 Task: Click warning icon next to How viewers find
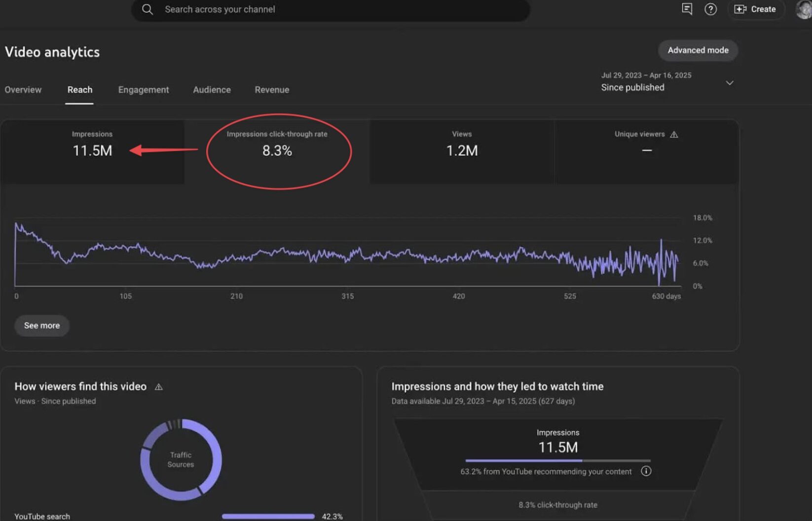[159, 387]
